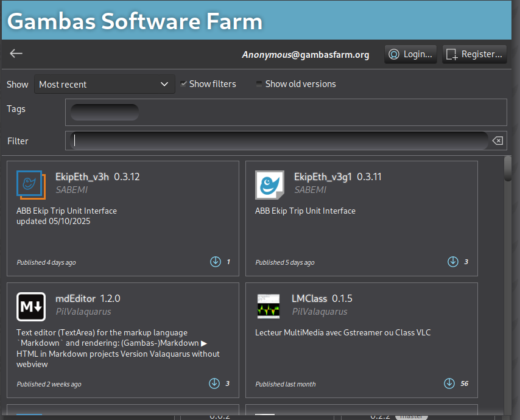Screen dimensions: 520x420
Task: Click the back arrow icon
Action: click(x=16, y=54)
